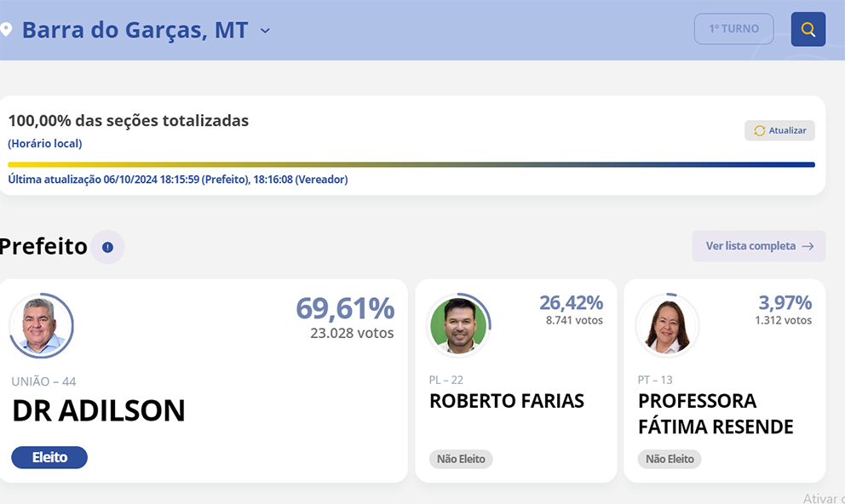Click the sections totalized progress bar

[x=411, y=164]
